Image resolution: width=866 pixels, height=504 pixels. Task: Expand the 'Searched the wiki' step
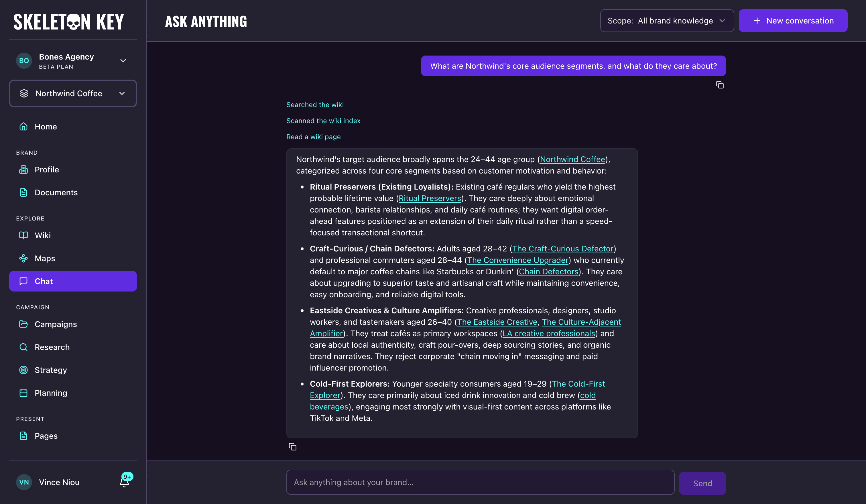[x=315, y=105]
